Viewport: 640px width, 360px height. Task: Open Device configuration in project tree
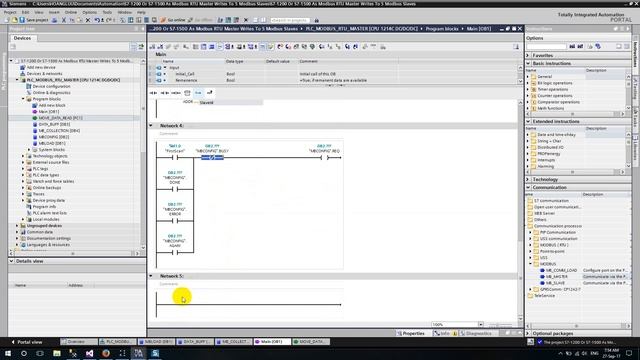point(51,86)
